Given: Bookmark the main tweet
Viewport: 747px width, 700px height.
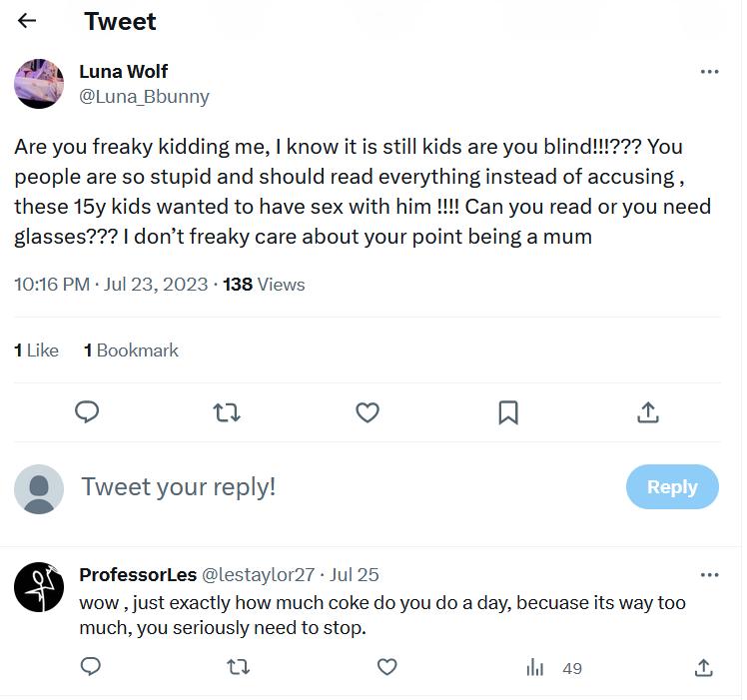Looking at the screenshot, I should point(507,411).
